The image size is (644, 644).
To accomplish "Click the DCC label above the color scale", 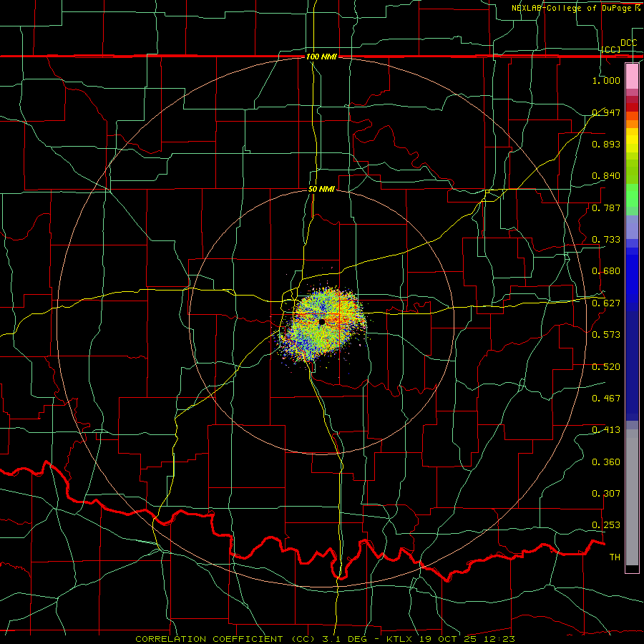I will [629, 43].
